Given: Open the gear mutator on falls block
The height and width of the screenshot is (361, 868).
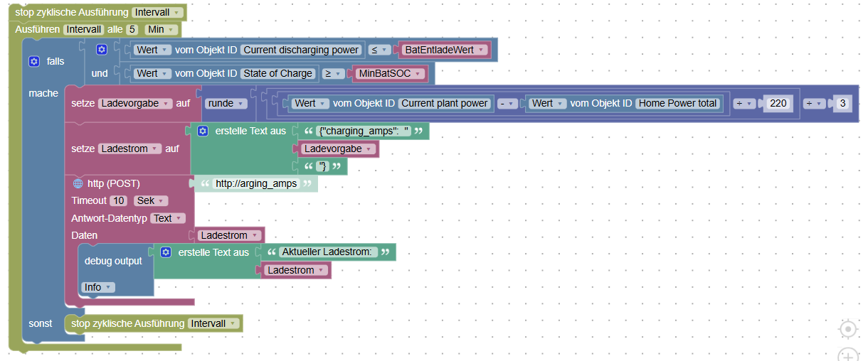Looking at the screenshot, I should pos(33,62).
